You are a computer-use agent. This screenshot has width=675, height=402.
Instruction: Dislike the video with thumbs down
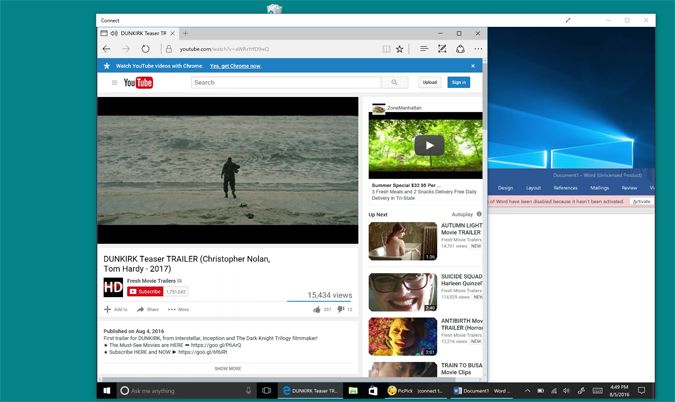341,309
